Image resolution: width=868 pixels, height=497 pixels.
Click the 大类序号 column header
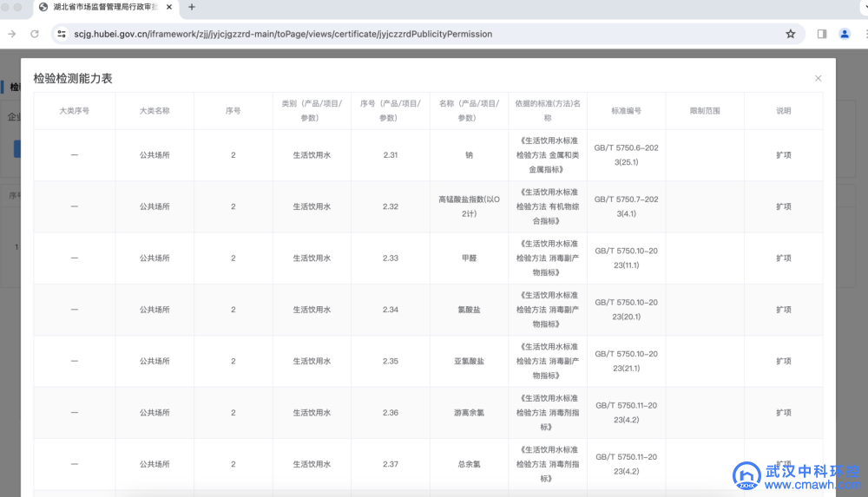pos(74,111)
